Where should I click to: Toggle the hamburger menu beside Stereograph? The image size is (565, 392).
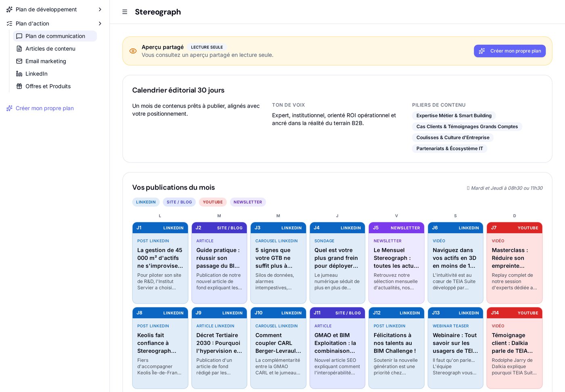coord(125,12)
